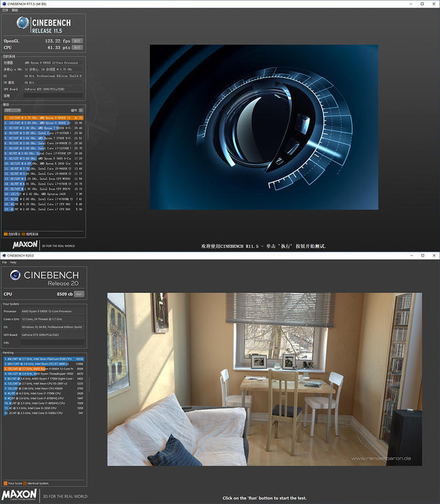The width and height of the screenshot is (440, 504).
Task: Select AMD Ryzen 7 1700X row in R20
Action: pos(44,379)
